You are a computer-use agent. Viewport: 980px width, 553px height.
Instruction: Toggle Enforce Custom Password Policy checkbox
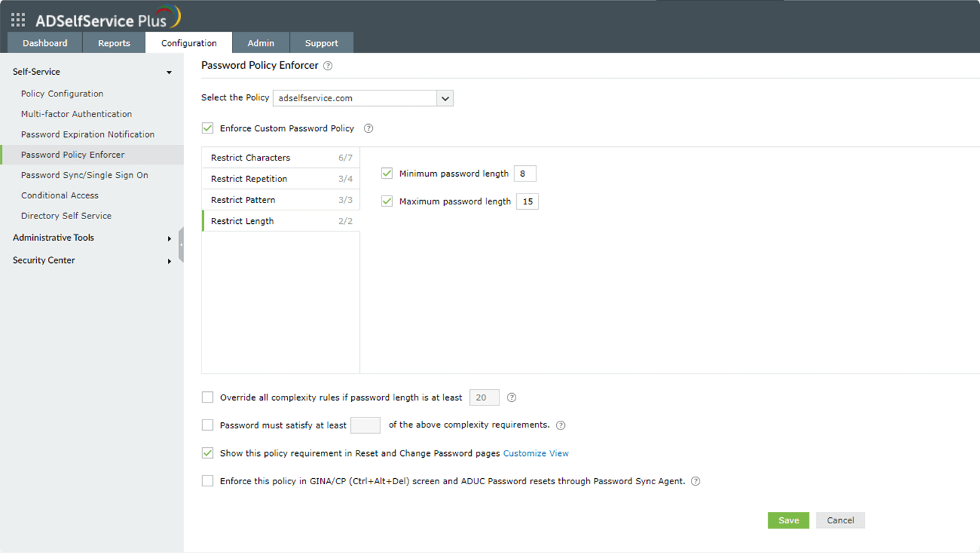click(208, 128)
